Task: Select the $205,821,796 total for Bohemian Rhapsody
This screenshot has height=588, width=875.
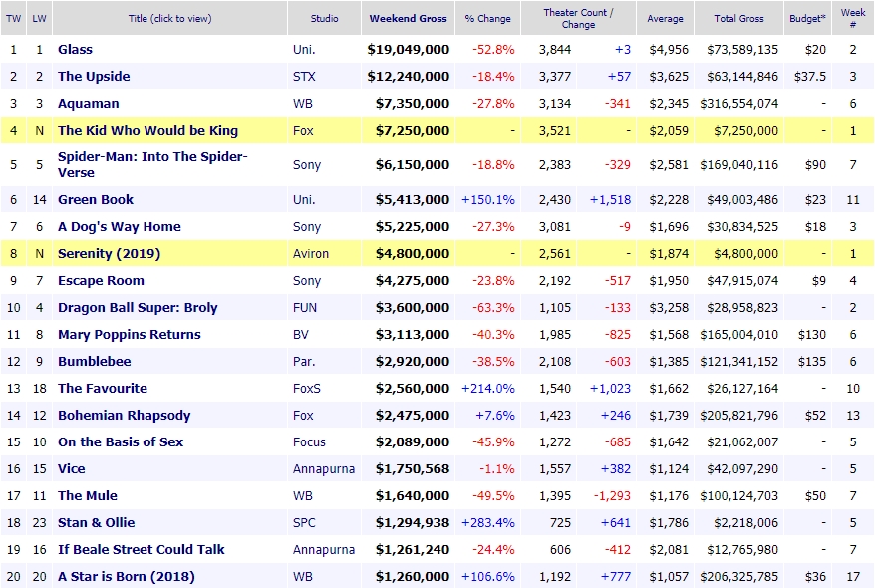Action: pos(739,415)
